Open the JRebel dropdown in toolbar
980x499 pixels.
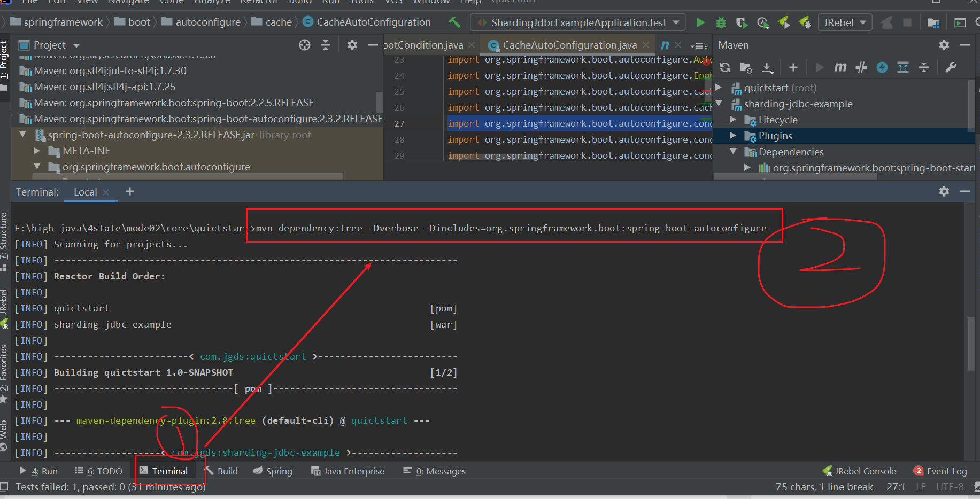(845, 22)
